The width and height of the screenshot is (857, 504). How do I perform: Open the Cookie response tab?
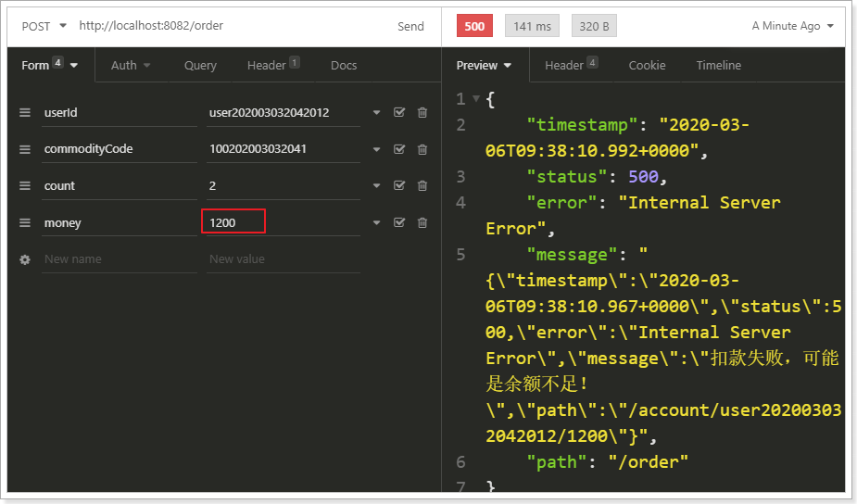pos(647,66)
